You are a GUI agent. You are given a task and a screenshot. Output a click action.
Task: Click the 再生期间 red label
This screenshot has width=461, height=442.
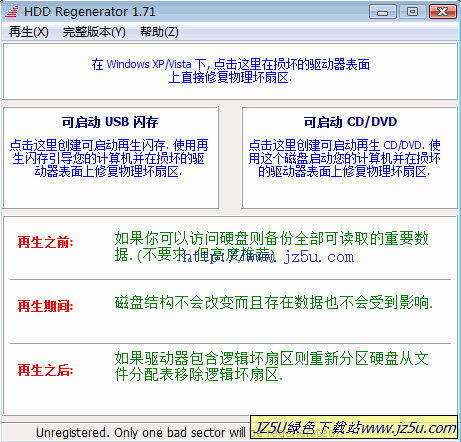point(45,306)
